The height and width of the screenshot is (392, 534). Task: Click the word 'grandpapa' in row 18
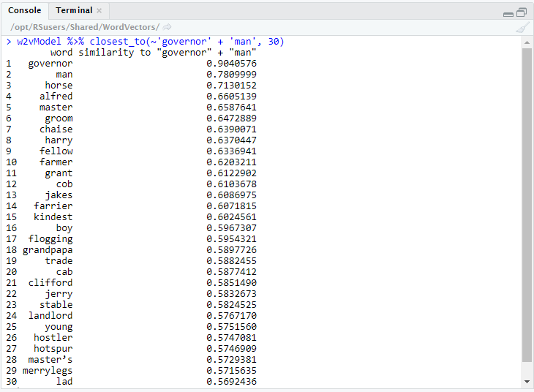pyautogui.click(x=48, y=250)
